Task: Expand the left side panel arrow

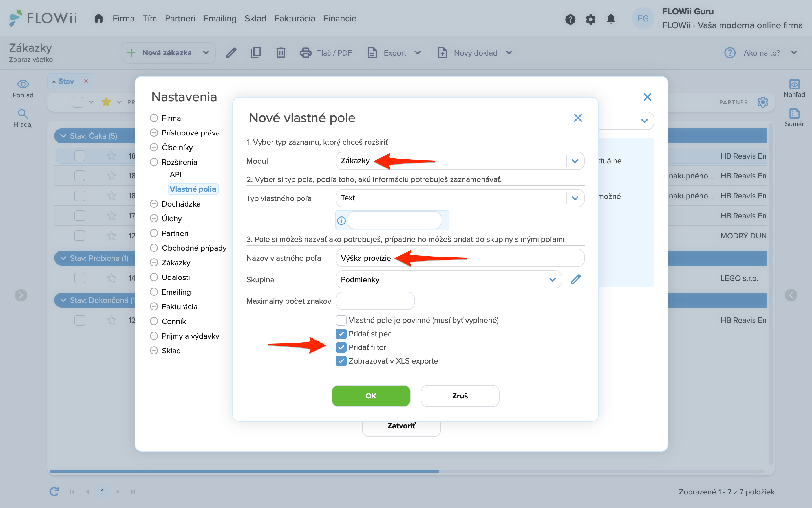Action: tap(21, 295)
